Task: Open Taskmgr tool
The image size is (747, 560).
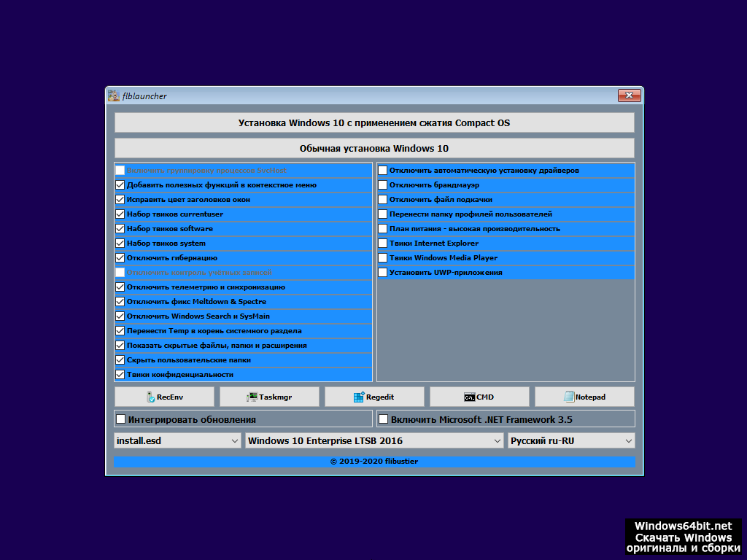Action: [x=269, y=397]
